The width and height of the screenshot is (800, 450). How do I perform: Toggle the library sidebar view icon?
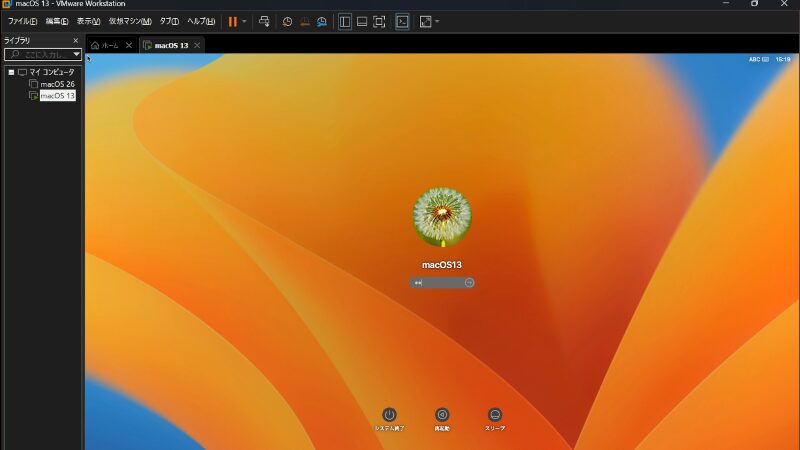[x=345, y=21]
